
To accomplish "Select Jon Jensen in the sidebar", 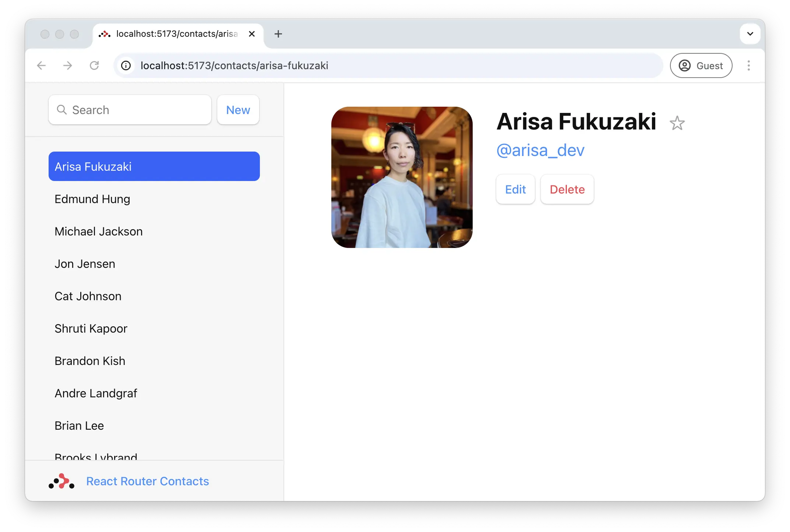I will coord(154,263).
